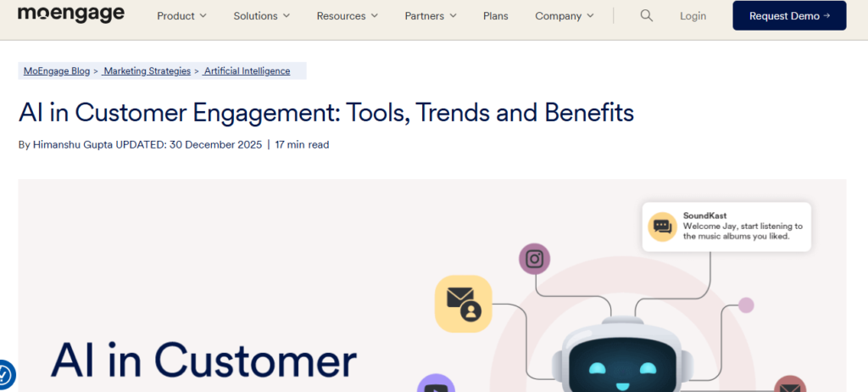Follow the Marketing Strategies breadcrumb link
This screenshot has height=392, width=868.
[147, 71]
